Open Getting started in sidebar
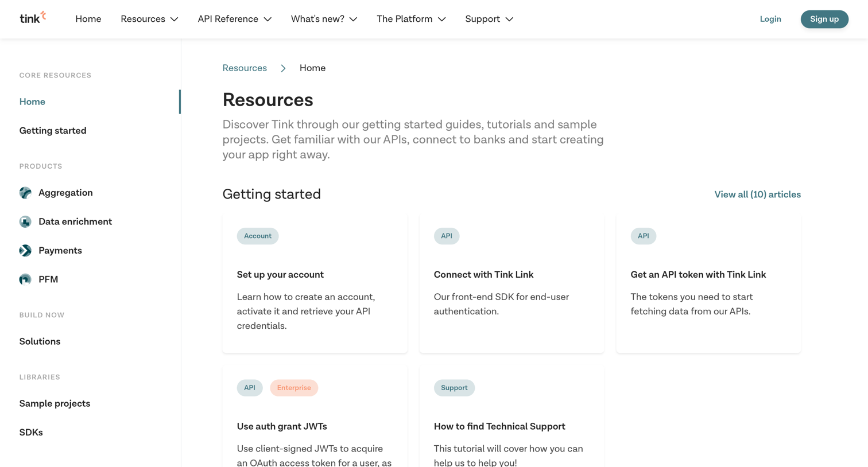This screenshot has height=467, width=868. (x=53, y=131)
